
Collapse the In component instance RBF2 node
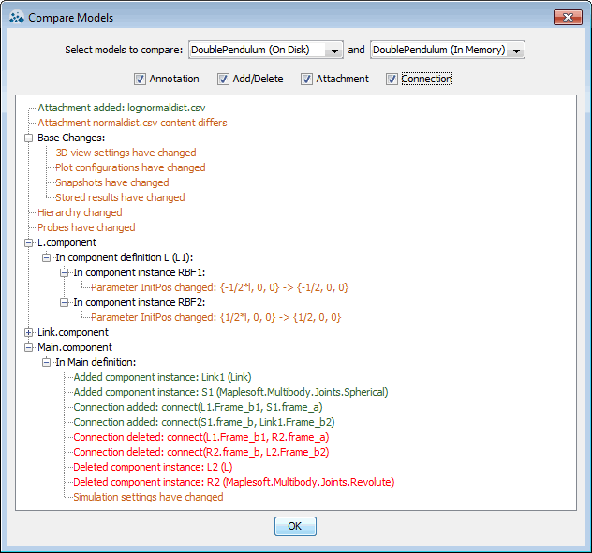coord(64,302)
